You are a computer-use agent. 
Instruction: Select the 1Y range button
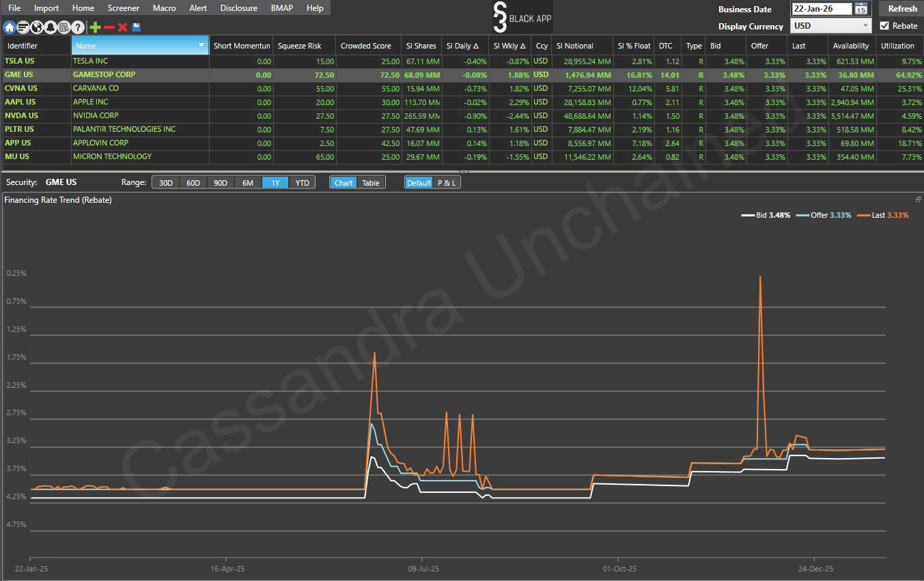pos(275,182)
